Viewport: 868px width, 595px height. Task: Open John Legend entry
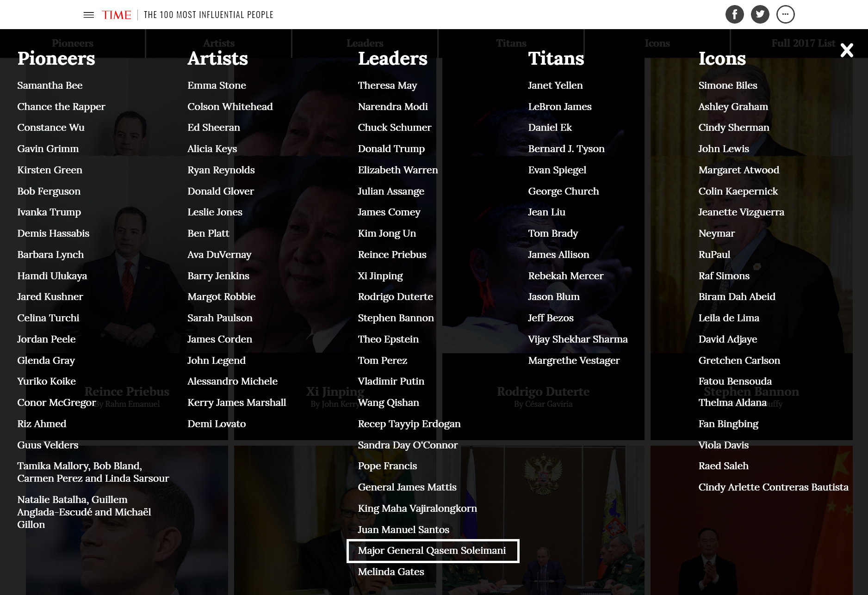(x=217, y=361)
